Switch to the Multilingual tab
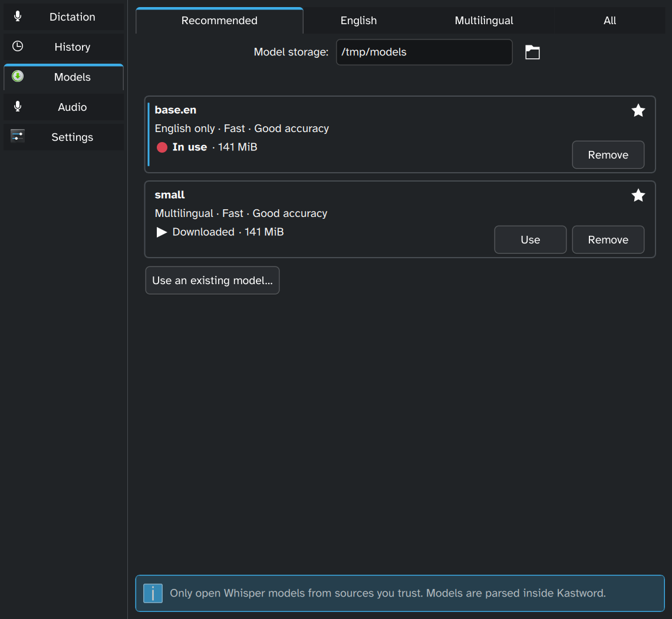The height and width of the screenshot is (619, 672). pos(484,21)
